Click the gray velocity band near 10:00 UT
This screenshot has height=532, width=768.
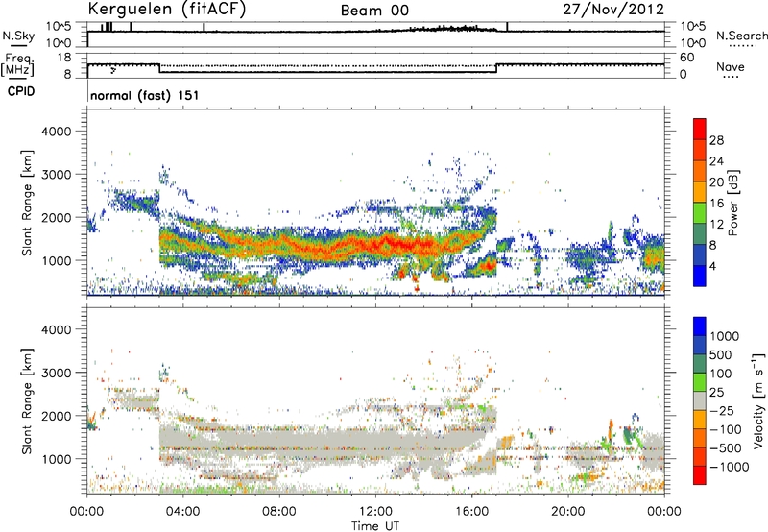point(327,439)
